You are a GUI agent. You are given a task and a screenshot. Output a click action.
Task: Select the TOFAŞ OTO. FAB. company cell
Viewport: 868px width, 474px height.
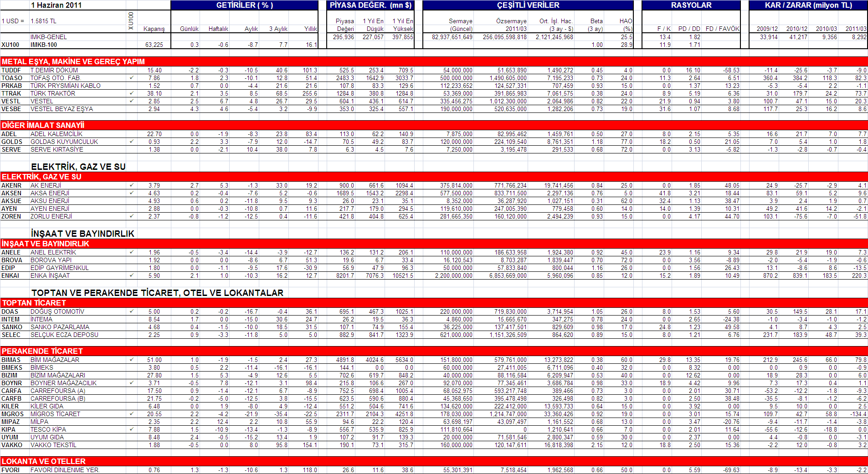pyautogui.click(x=55, y=78)
